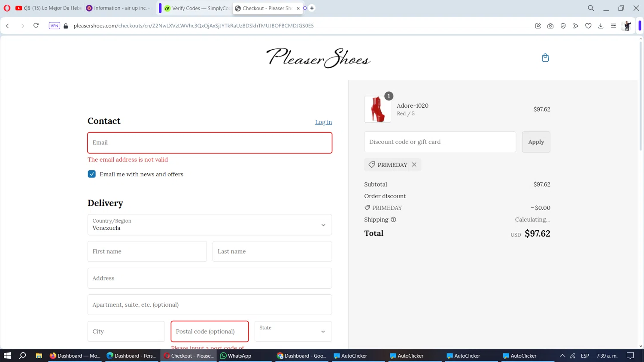Open Dashboard Edge taskbar item
This screenshot has width=644, height=362.
(131, 356)
